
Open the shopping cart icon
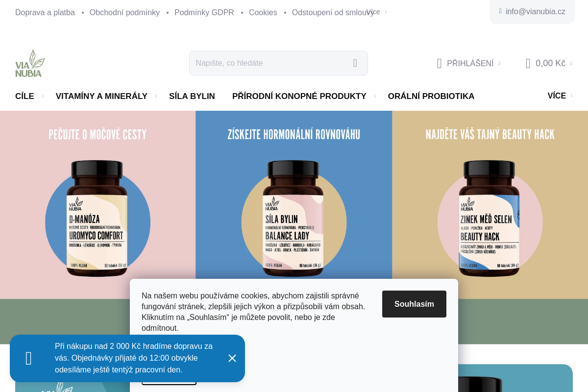point(528,63)
